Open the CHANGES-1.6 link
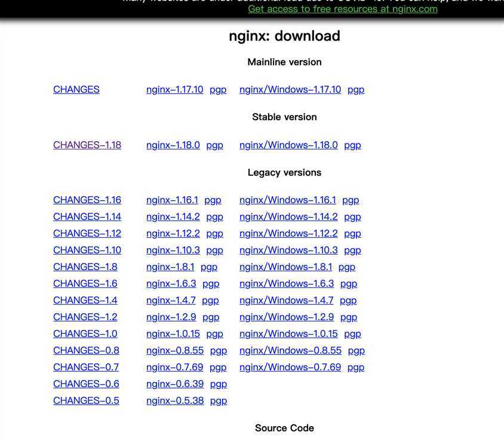Image resolution: width=504 pixels, height=441 pixels. (x=85, y=284)
